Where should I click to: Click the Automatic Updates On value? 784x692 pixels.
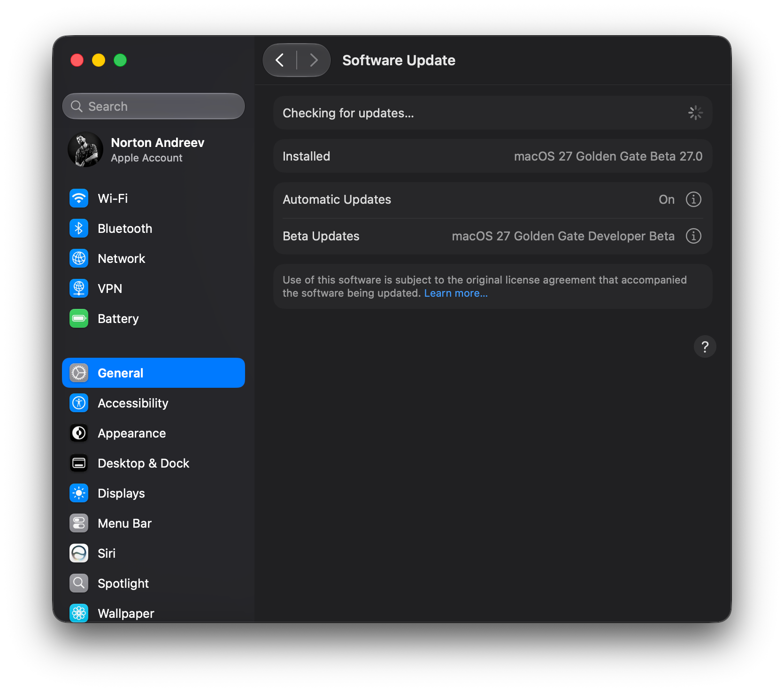click(667, 200)
